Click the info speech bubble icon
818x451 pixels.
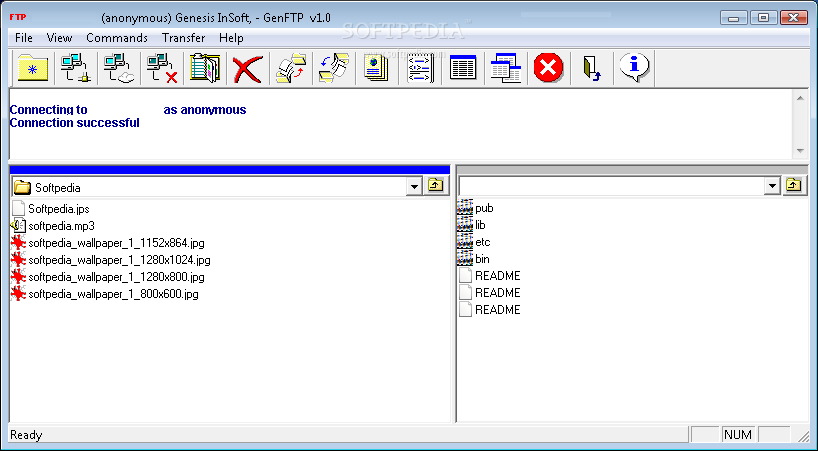pyautogui.click(x=634, y=68)
